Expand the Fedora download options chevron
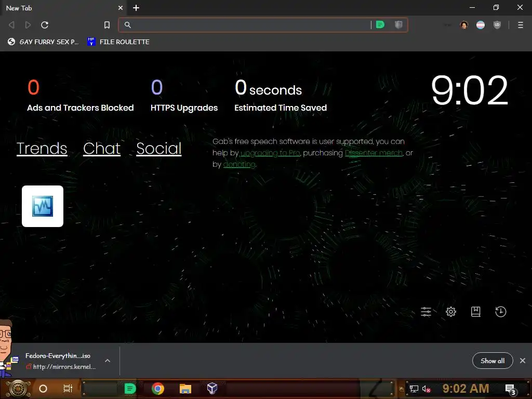Screen dimensions: 532x399 (108, 361)
